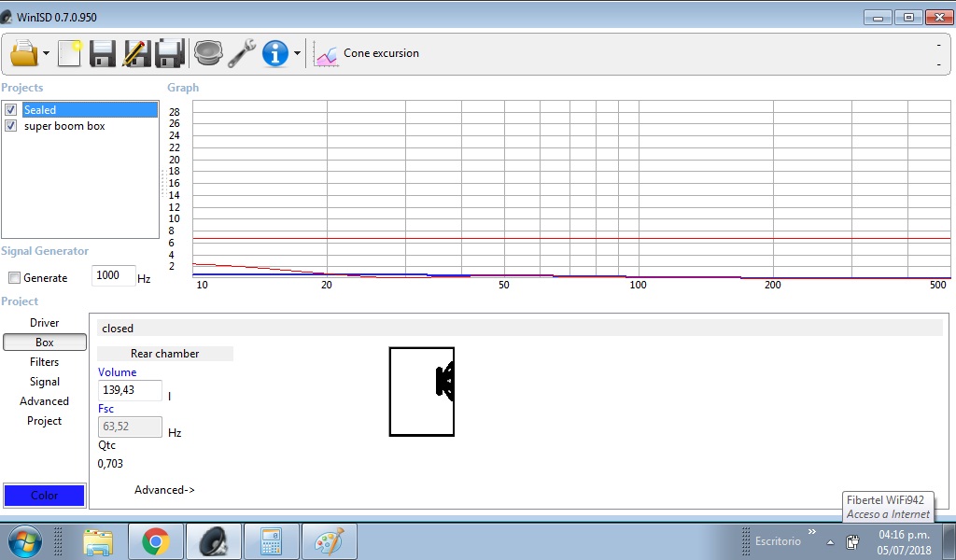Switch to the Driver tab
Viewport: 956px width, 560px height.
point(45,323)
